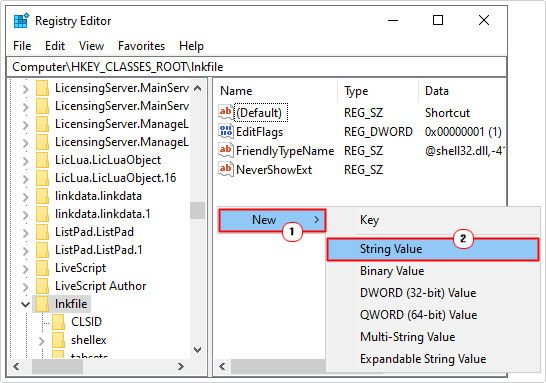The height and width of the screenshot is (383, 546).
Task: Open the File menu
Action: 22,46
